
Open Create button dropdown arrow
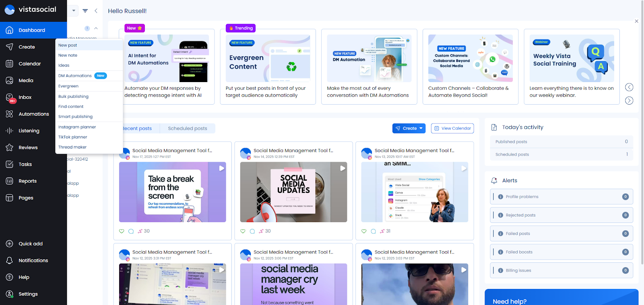(421, 128)
